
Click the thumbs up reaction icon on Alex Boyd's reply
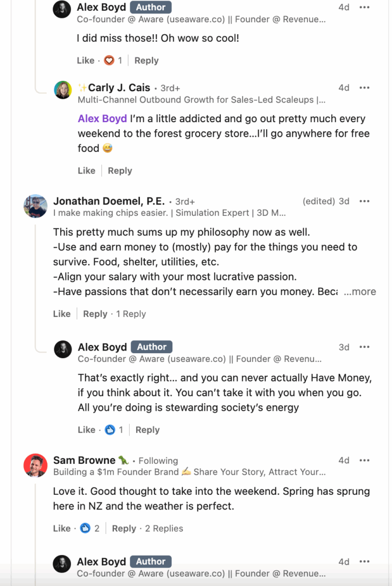click(110, 429)
